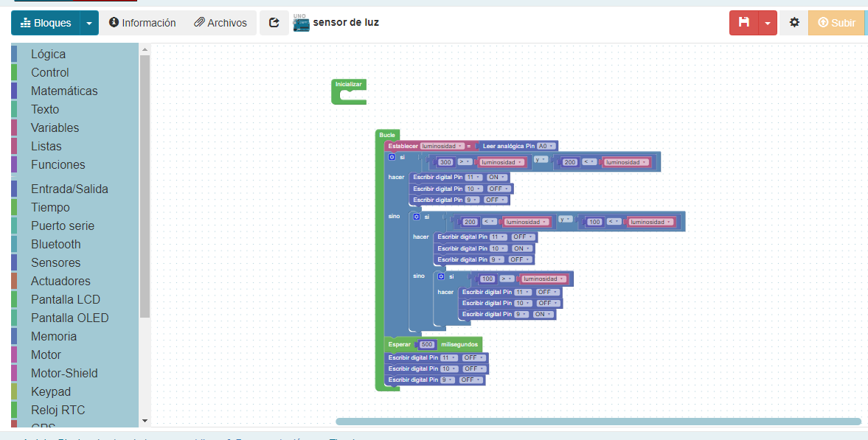The height and width of the screenshot is (440, 868).
Task: Click the Lógica category color swatch
Action: pyautogui.click(x=14, y=55)
